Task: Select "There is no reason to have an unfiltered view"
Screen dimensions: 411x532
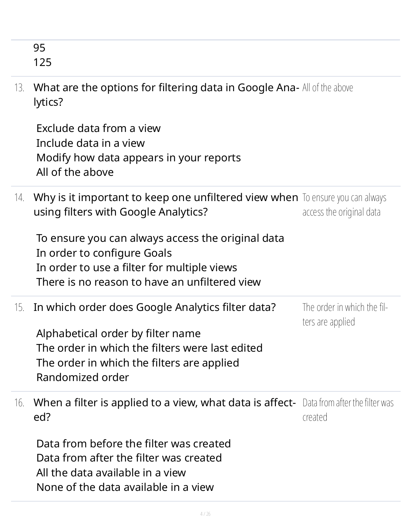Action: pos(149,282)
